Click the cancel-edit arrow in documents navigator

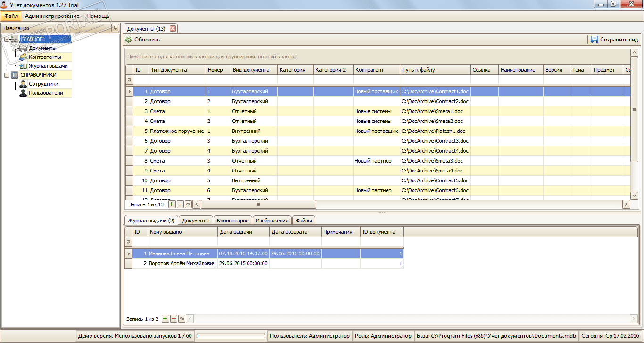[x=188, y=204]
